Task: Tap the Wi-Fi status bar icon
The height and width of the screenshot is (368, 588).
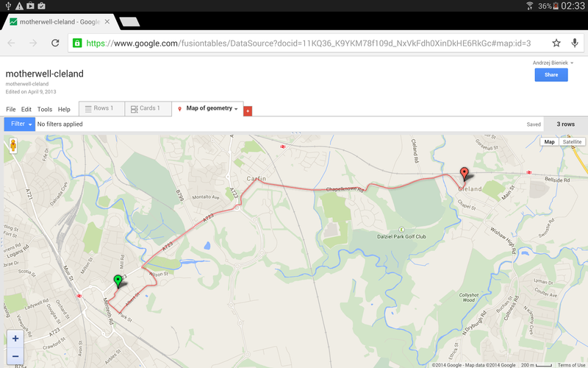Action: [x=529, y=6]
